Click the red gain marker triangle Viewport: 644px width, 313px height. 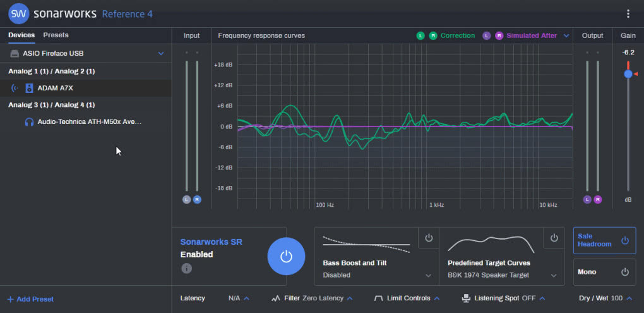635,74
